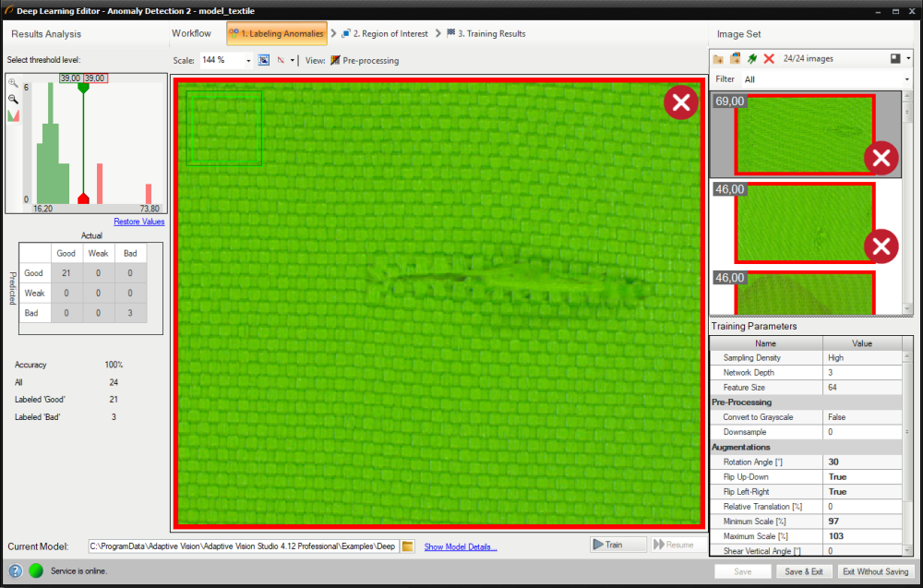
Task: Click the Restore Values link
Action: pyautogui.click(x=139, y=222)
